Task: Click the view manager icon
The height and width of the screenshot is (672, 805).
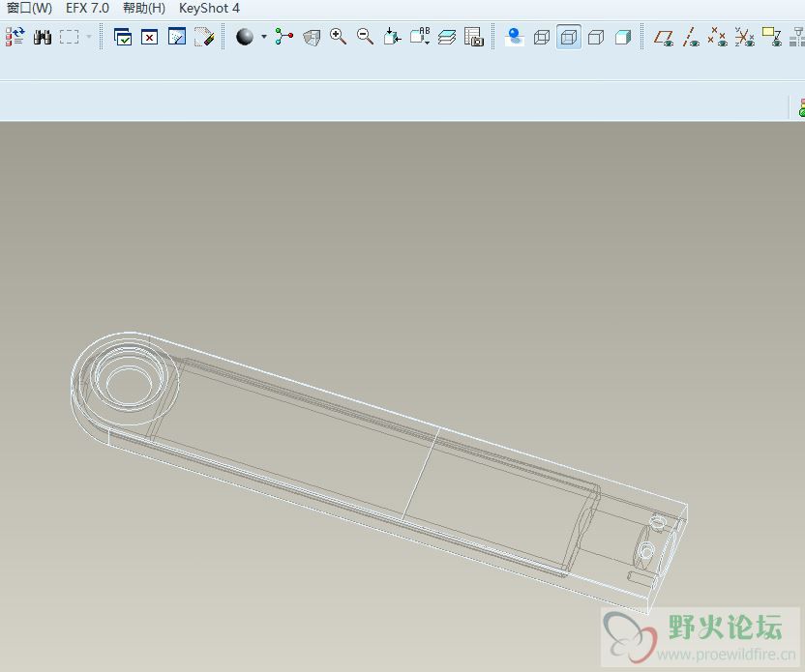Action: tap(473, 37)
